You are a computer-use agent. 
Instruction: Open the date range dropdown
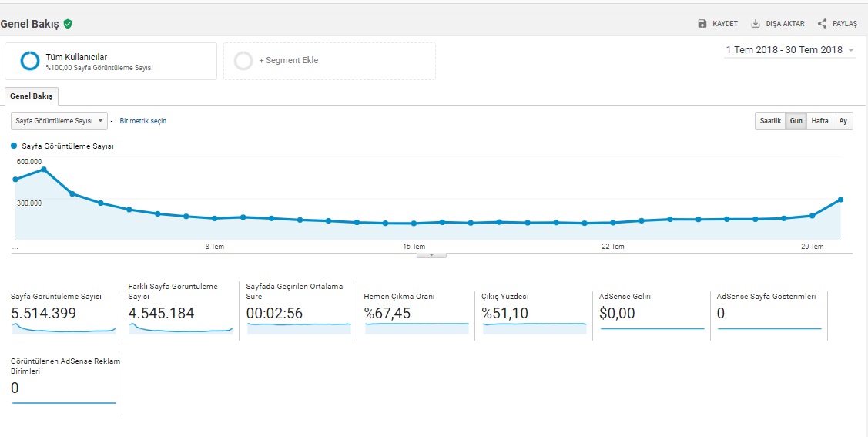tap(790, 50)
